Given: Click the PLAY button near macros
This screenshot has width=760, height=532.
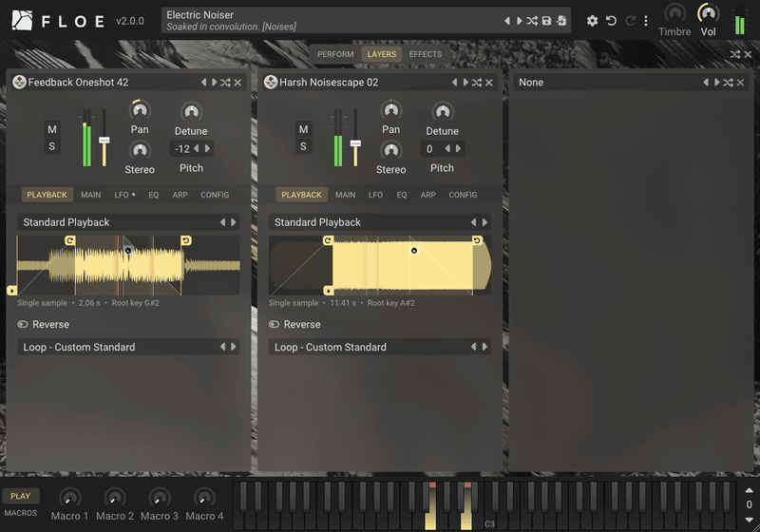Looking at the screenshot, I should tap(20, 496).
